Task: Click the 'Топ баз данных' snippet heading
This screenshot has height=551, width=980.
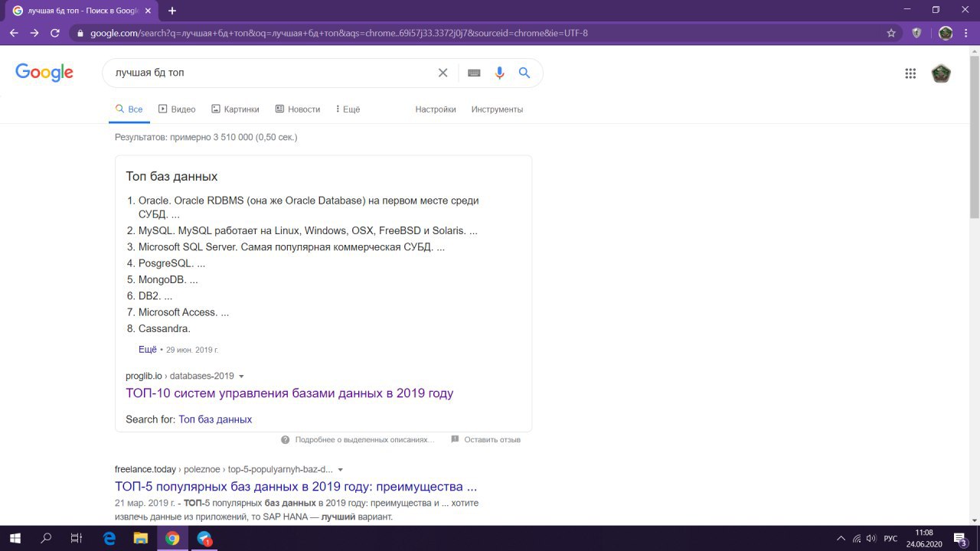Action: pos(171,177)
